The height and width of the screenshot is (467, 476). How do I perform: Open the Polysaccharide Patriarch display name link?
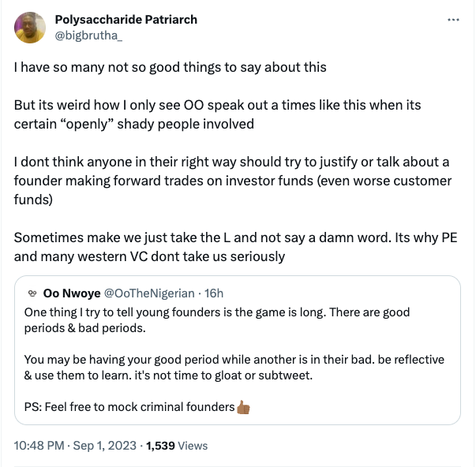(126, 20)
